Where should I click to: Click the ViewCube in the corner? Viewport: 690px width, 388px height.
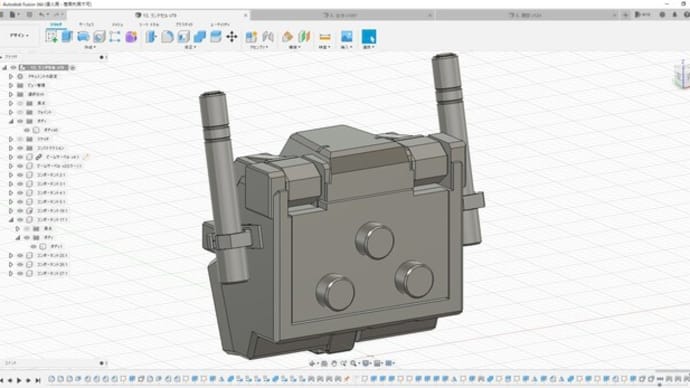tap(682, 76)
